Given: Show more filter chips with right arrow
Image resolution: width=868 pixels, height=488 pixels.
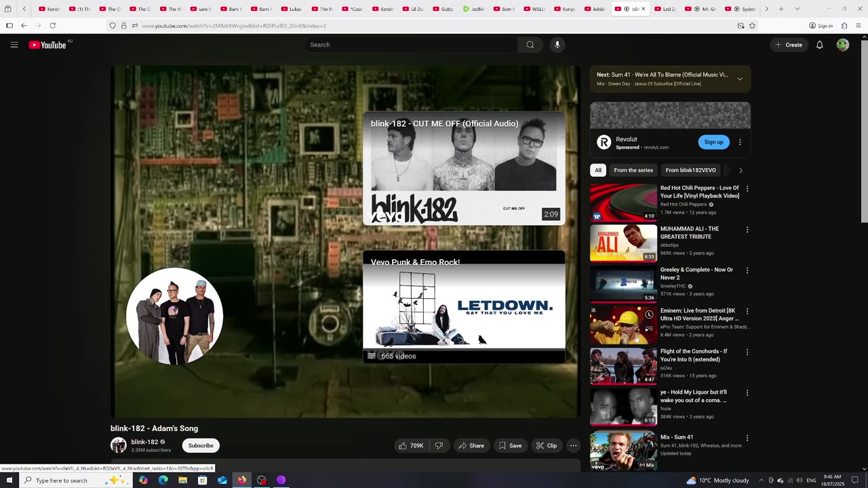Looking at the screenshot, I should point(741,170).
